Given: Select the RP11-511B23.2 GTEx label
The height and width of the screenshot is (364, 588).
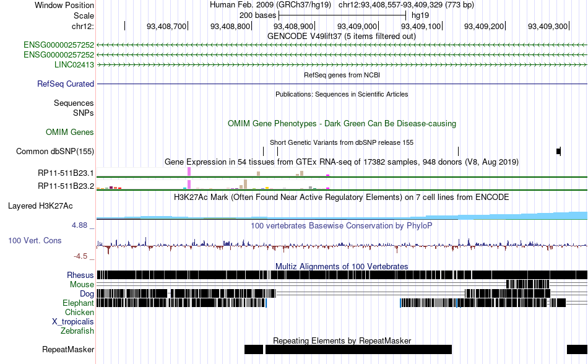Looking at the screenshot, I should pyautogui.click(x=66, y=186).
